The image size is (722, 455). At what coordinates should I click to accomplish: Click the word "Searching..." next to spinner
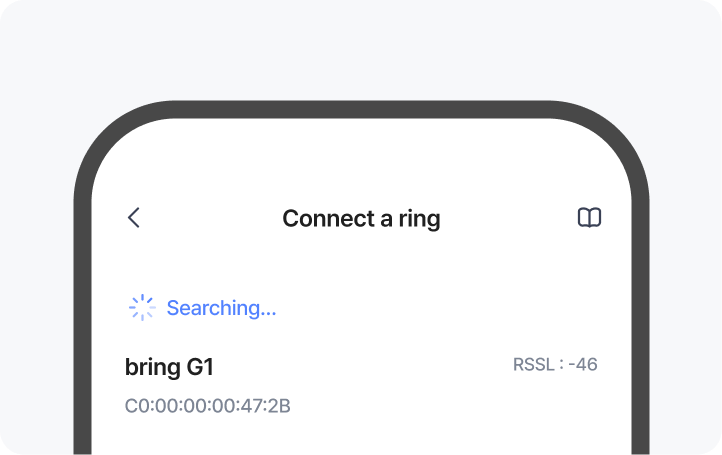221,308
